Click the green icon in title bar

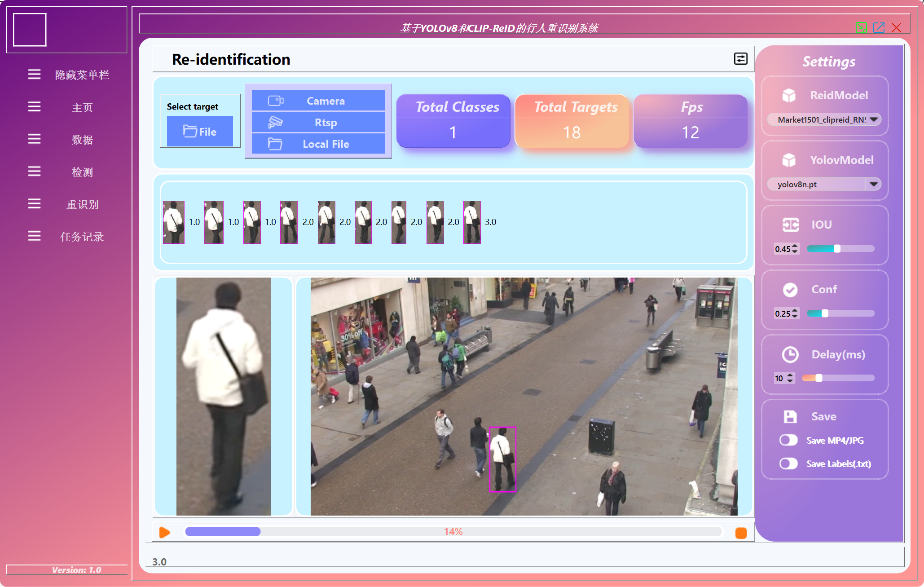(861, 28)
